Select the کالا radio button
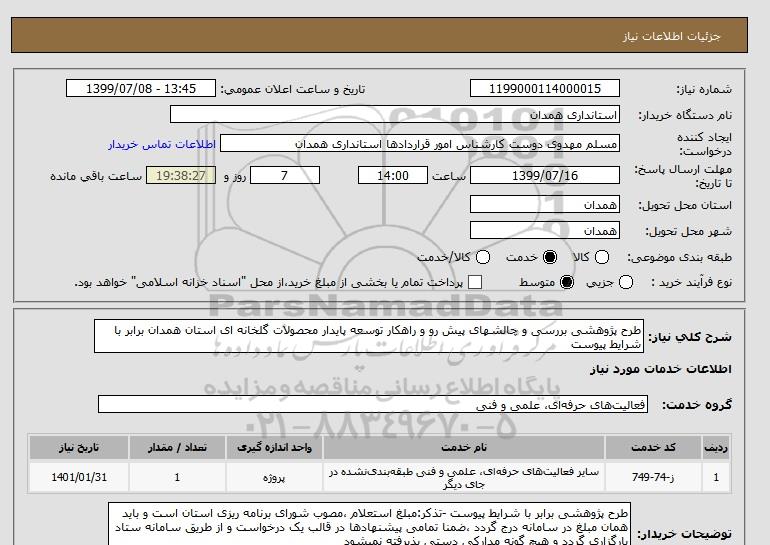 602,257
